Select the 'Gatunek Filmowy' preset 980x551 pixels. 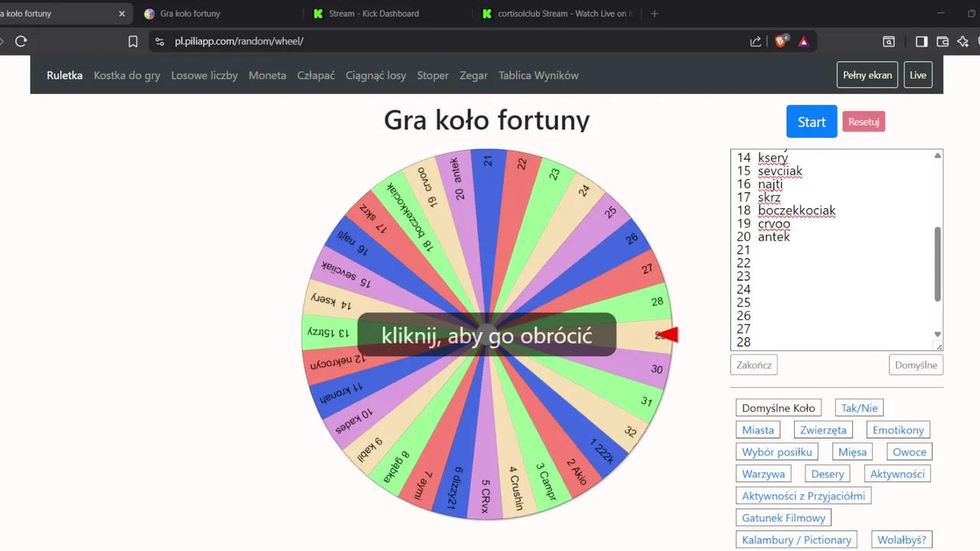[783, 518]
